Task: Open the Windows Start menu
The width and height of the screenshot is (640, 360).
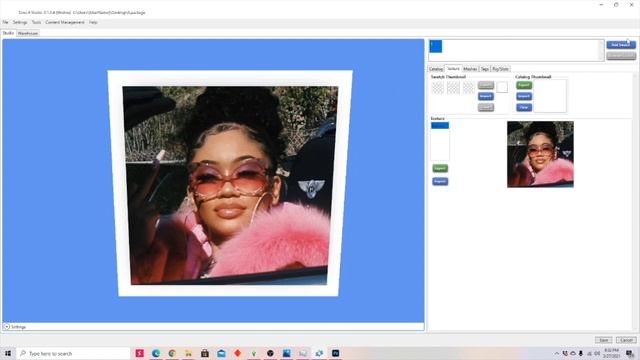Action: pyautogui.click(x=8, y=353)
